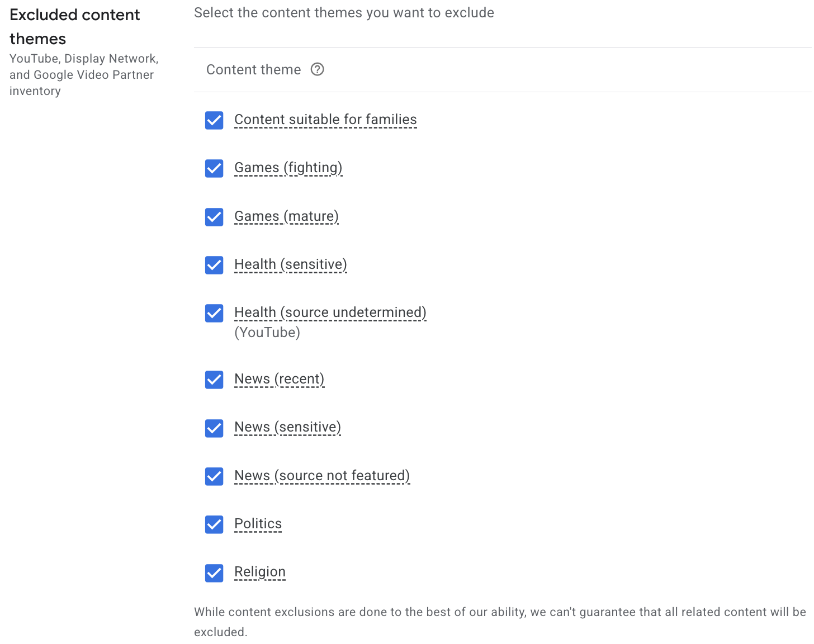Uncheck News (recent) exclusion
Viewport: 814px width, 644px height.
coord(214,380)
